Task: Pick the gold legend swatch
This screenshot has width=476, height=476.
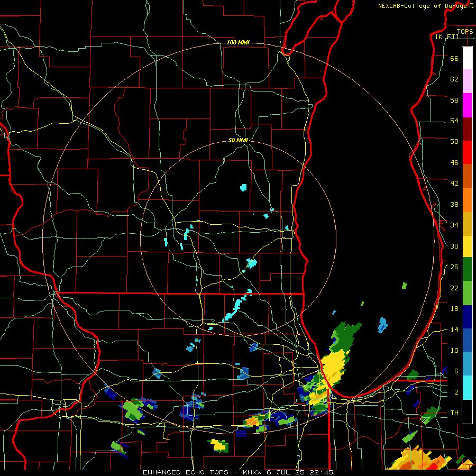Action: 467,224
